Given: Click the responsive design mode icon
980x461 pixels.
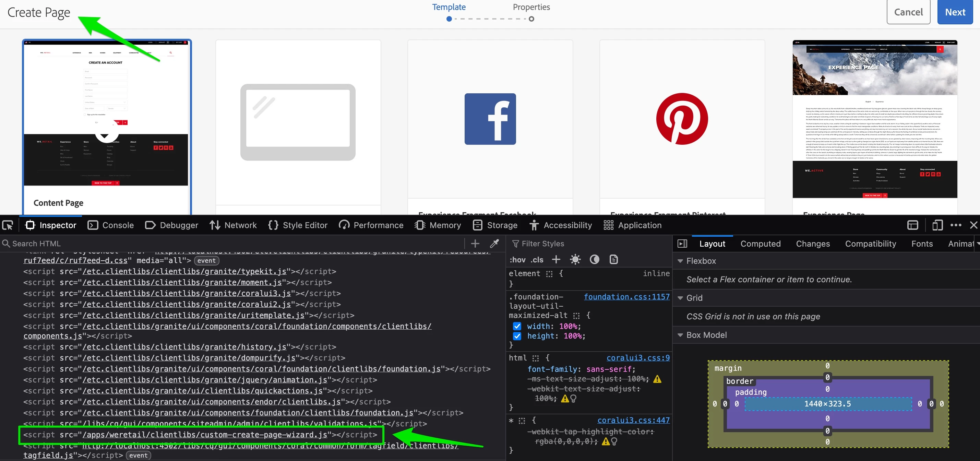Looking at the screenshot, I should [x=937, y=225].
